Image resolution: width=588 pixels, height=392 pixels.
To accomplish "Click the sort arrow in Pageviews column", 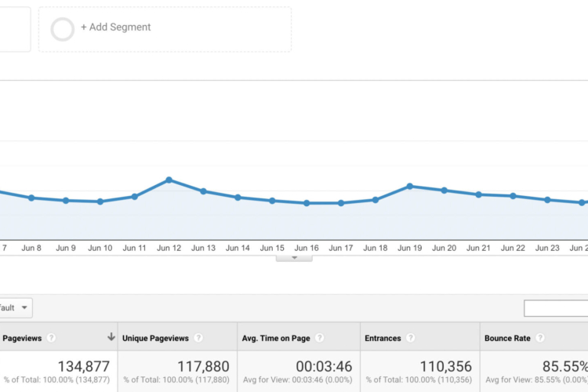I will click(111, 337).
